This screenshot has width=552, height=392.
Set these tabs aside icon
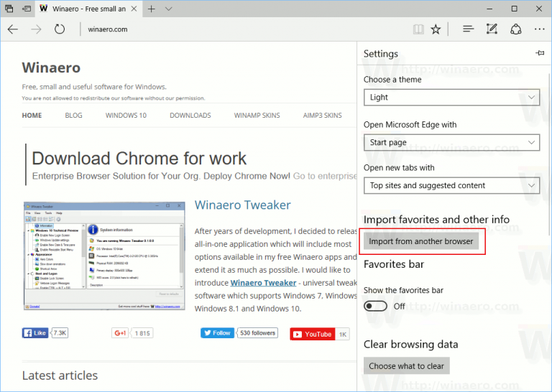pyautogui.click(x=27, y=9)
